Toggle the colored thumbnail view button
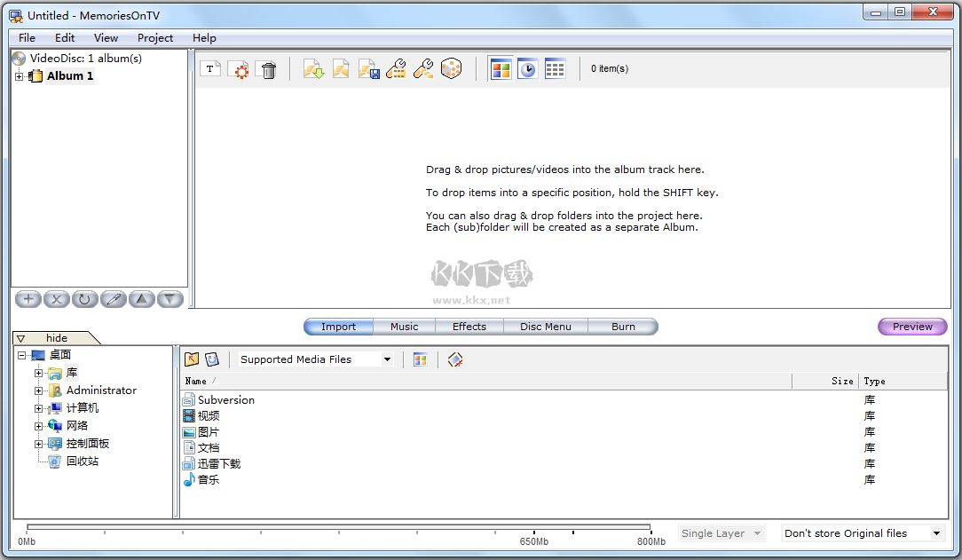The width and height of the screenshot is (962, 560). (501, 69)
